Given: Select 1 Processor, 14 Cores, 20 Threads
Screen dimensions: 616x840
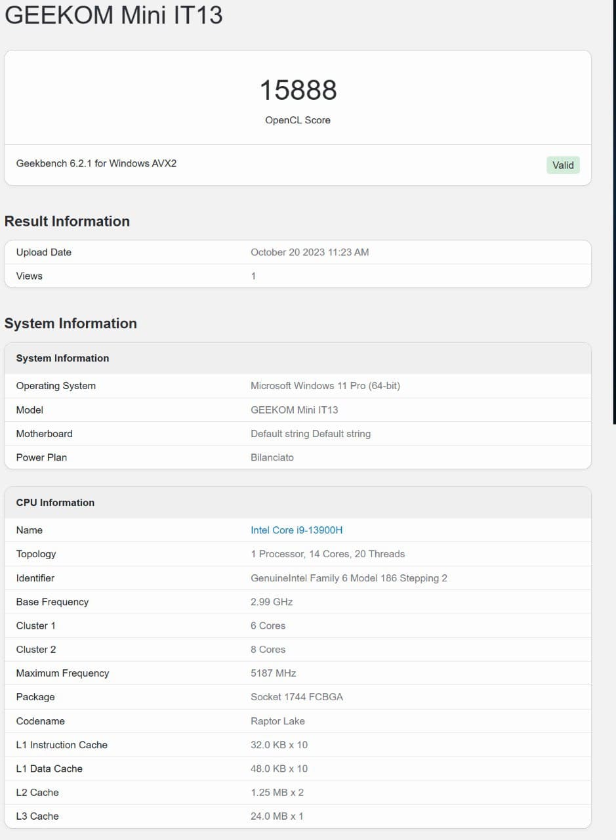Looking at the screenshot, I should point(328,554).
